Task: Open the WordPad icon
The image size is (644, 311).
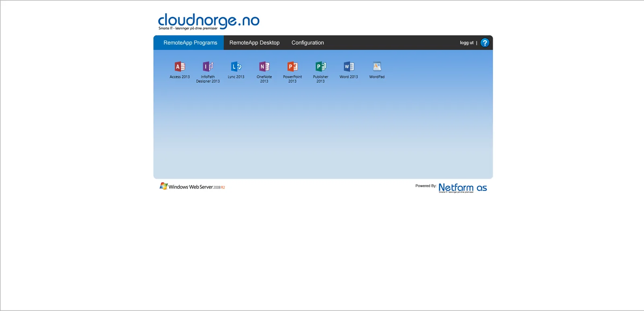Action: pos(377,67)
